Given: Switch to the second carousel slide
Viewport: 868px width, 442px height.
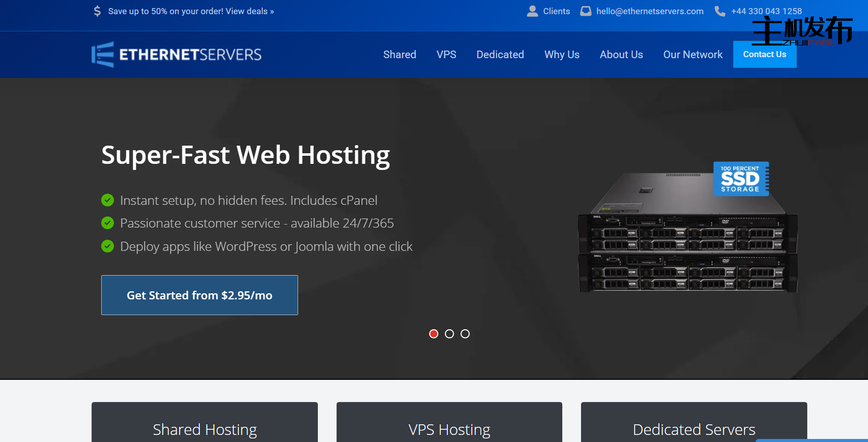Looking at the screenshot, I should point(449,334).
